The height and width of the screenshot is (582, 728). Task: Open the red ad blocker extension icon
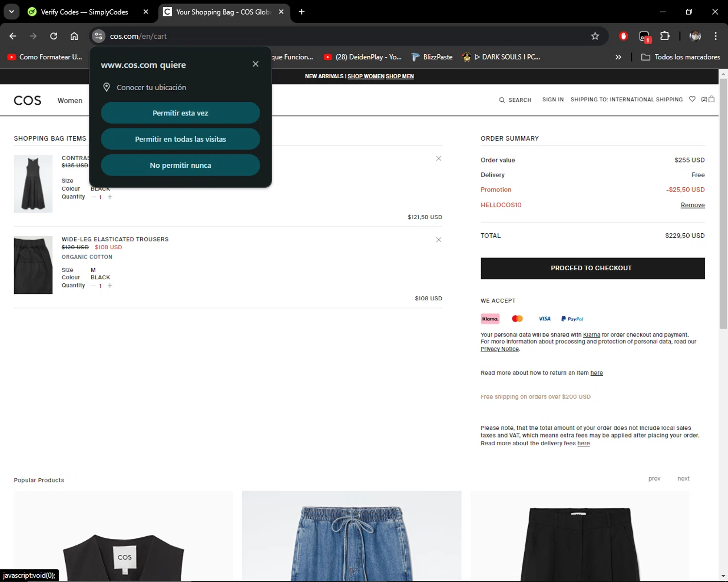[624, 36]
